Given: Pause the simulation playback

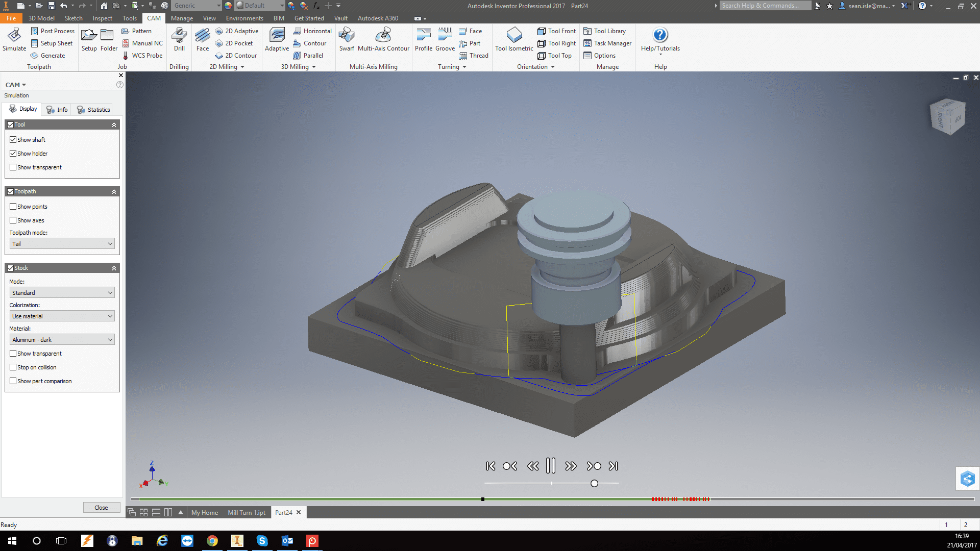Looking at the screenshot, I should [550, 466].
